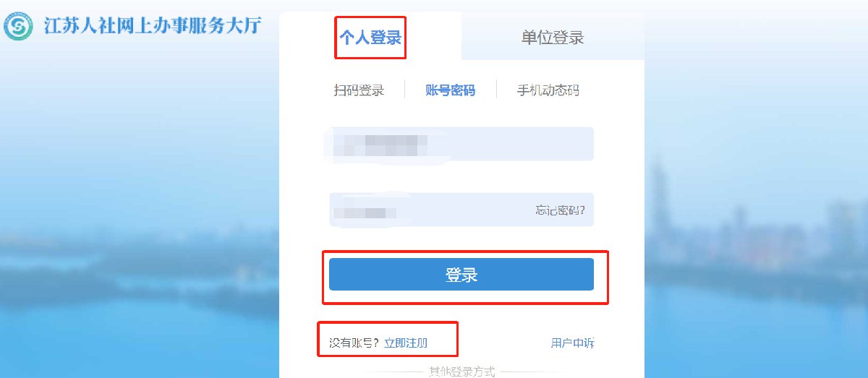Focus the password input field
Image resolution: width=868 pixels, height=378 pixels.
tap(461, 210)
